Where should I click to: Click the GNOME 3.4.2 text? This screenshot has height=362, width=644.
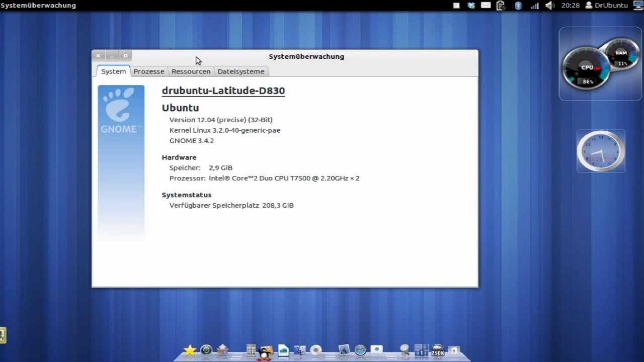pyautogui.click(x=192, y=141)
